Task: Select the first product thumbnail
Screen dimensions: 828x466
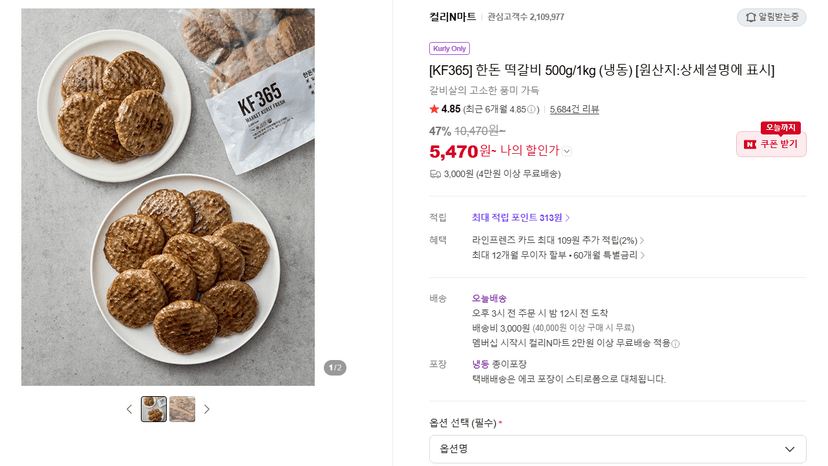Action: pyautogui.click(x=154, y=409)
